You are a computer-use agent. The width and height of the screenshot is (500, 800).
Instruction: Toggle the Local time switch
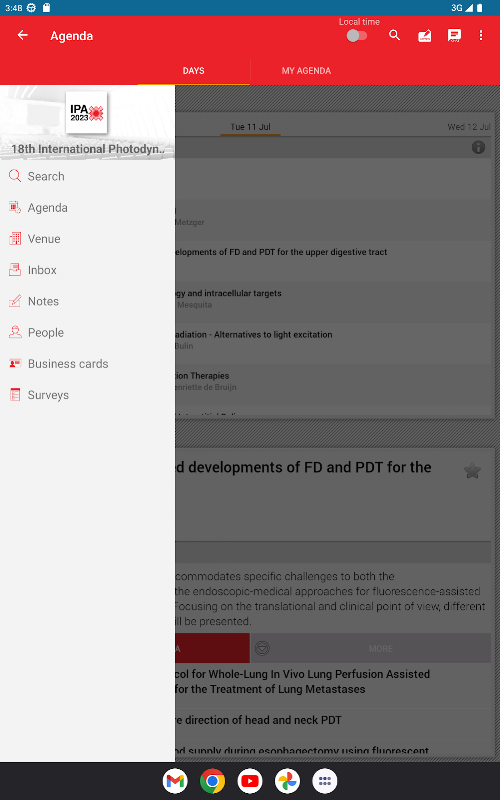357,36
